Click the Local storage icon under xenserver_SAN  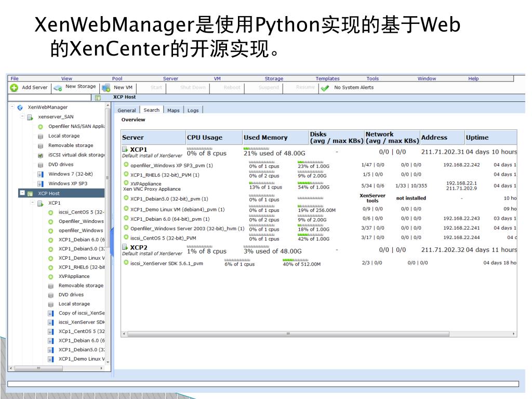[41, 136]
